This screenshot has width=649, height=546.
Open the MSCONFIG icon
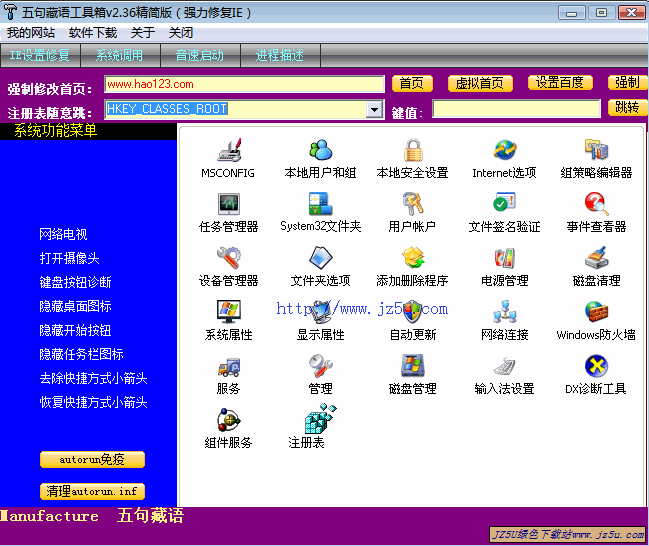click(x=229, y=150)
